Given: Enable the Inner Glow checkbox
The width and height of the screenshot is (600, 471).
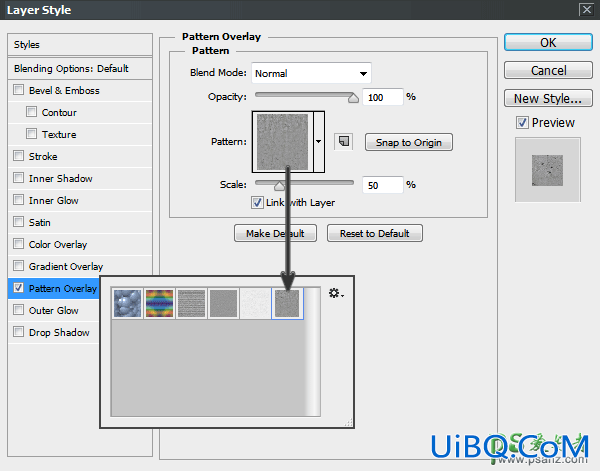Looking at the screenshot, I should pos(18,200).
